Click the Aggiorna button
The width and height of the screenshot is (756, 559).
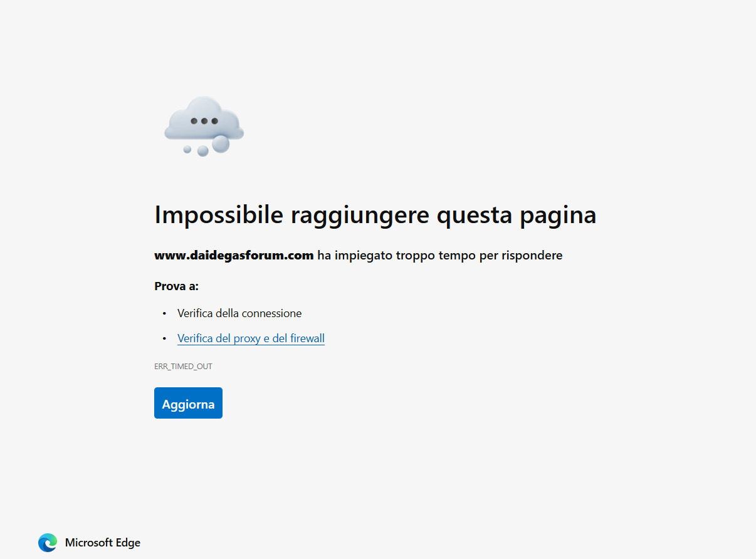[x=188, y=403]
